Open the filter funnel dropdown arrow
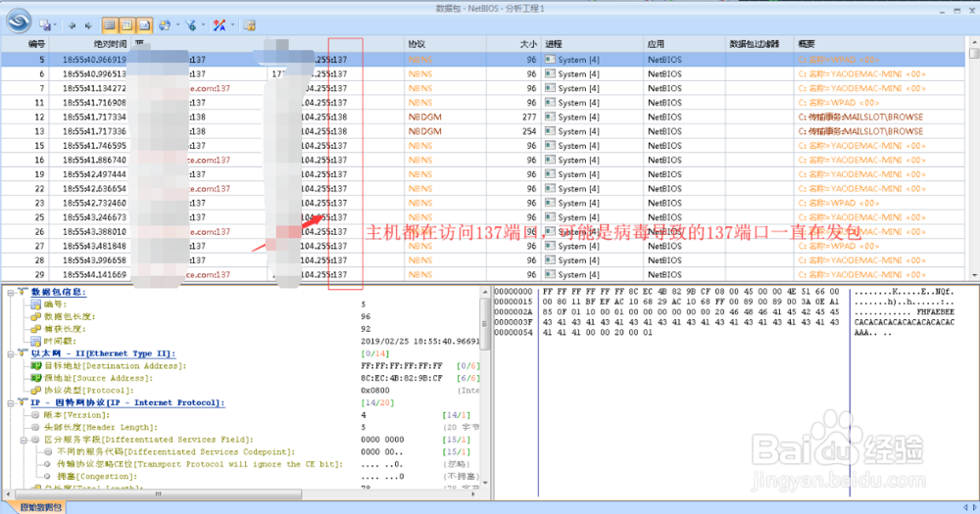 click(x=203, y=25)
